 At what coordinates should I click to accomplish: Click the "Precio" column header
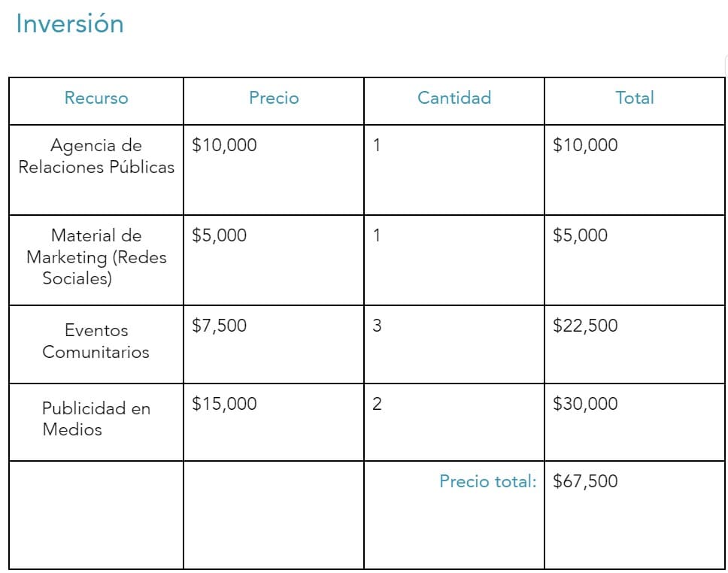pyautogui.click(x=274, y=99)
